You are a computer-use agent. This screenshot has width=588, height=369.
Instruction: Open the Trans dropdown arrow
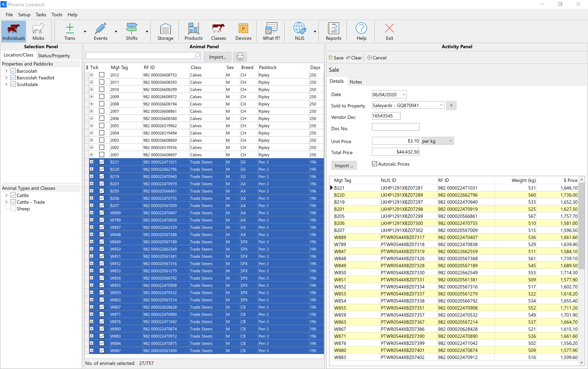pyautogui.click(x=85, y=32)
